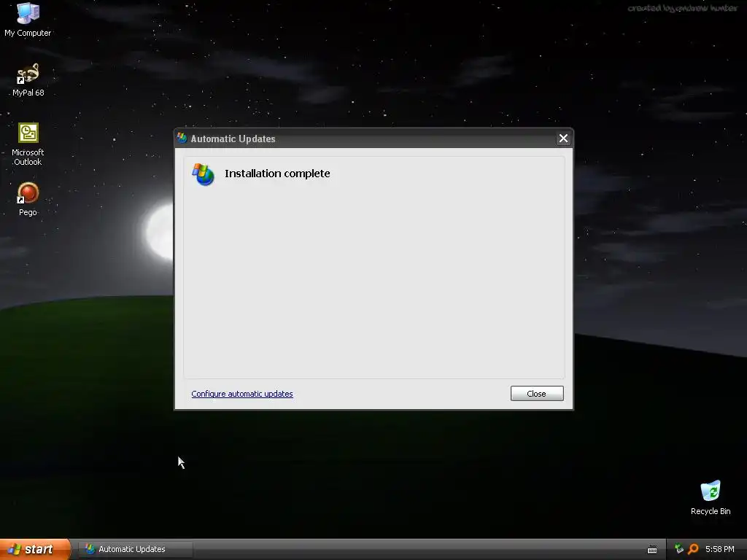Click the 5:58 PM taskbar clock

(719, 549)
